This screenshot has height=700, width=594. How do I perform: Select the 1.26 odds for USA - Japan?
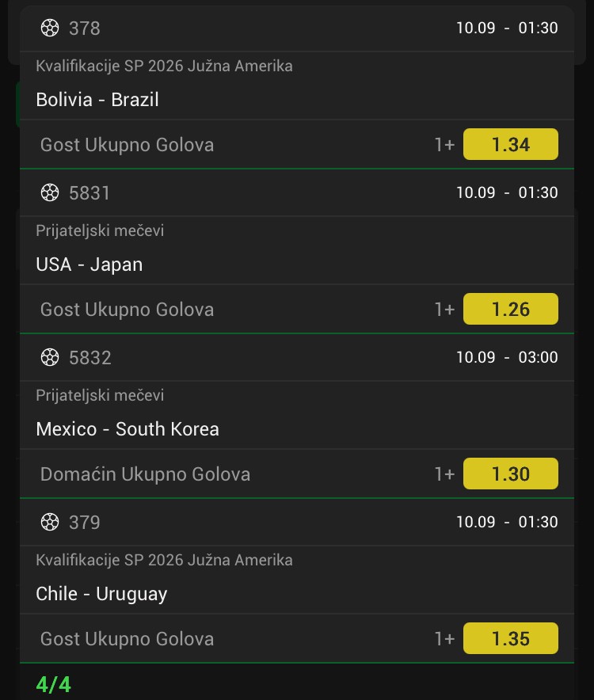click(511, 309)
